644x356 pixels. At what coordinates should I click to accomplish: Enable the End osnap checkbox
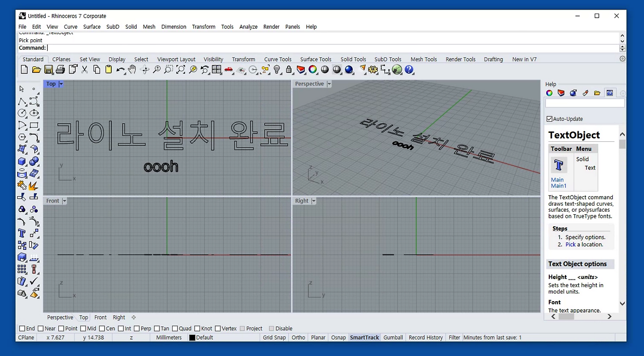tap(22, 328)
